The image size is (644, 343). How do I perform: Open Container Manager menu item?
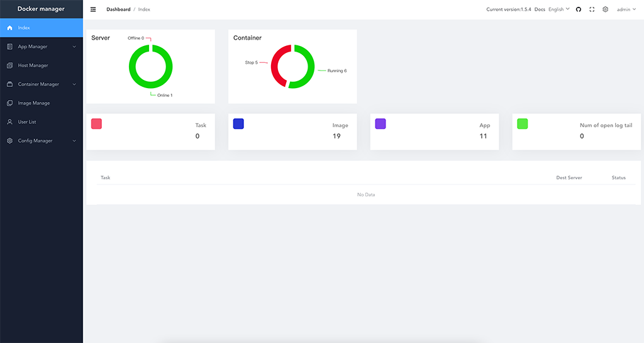pyautogui.click(x=42, y=84)
